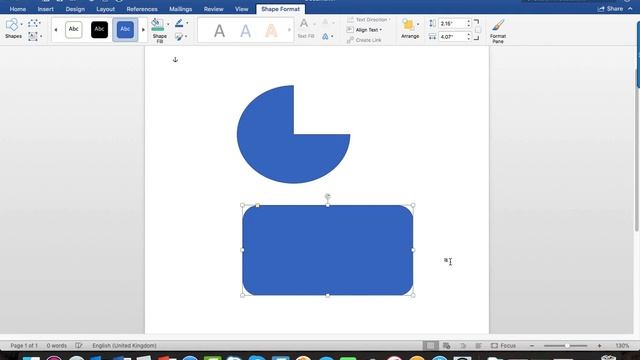Click the English (United Kingdom) language indicator

click(124, 346)
